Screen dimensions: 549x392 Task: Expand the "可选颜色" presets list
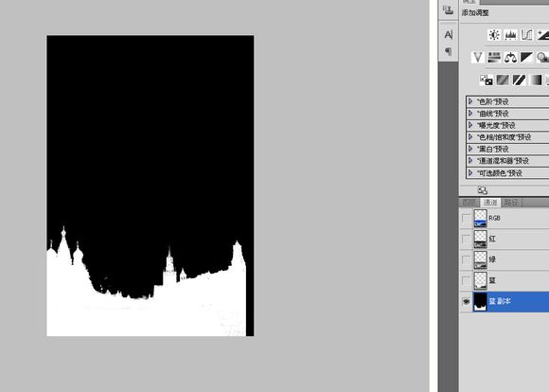(x=470, y=172)
